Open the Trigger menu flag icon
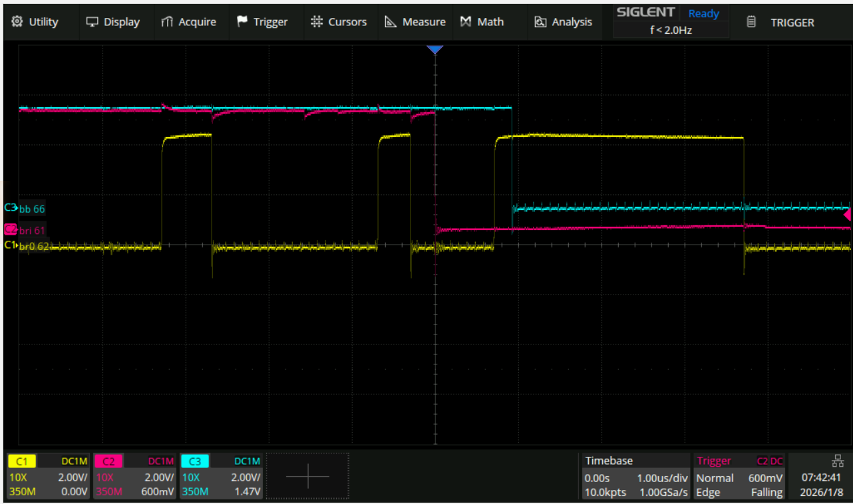 point(242,22)
